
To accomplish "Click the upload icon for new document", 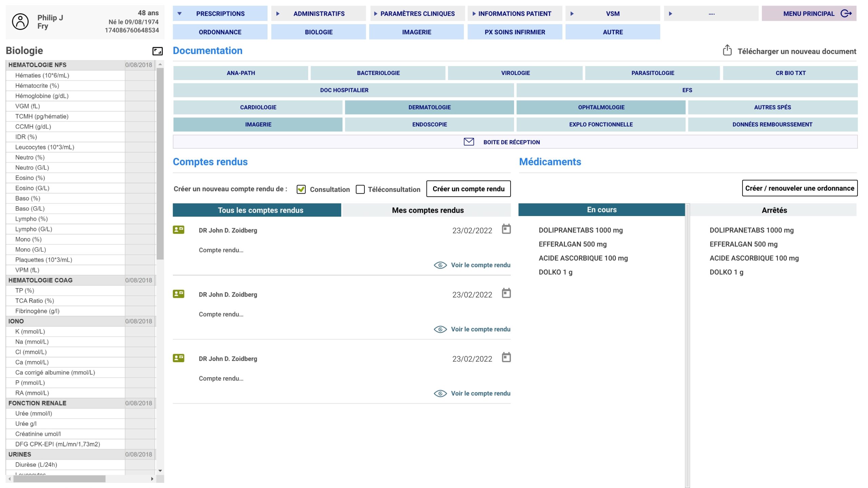I will (x=727, y=51).
